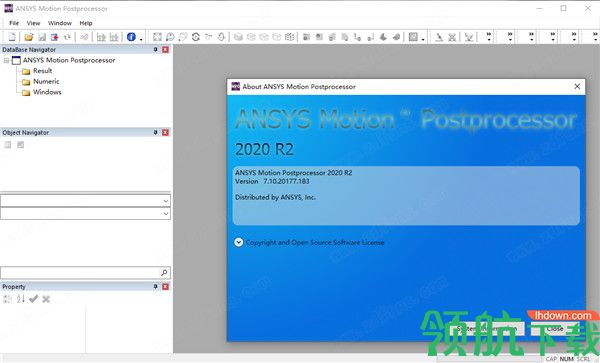Click the Save disk icon
Image resolution: width=600 pixels, height=363 pixels.
42,37
